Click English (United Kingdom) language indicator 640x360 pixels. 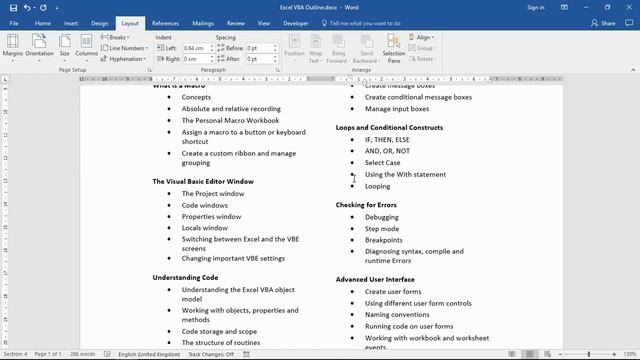click(x=149, y=354)
